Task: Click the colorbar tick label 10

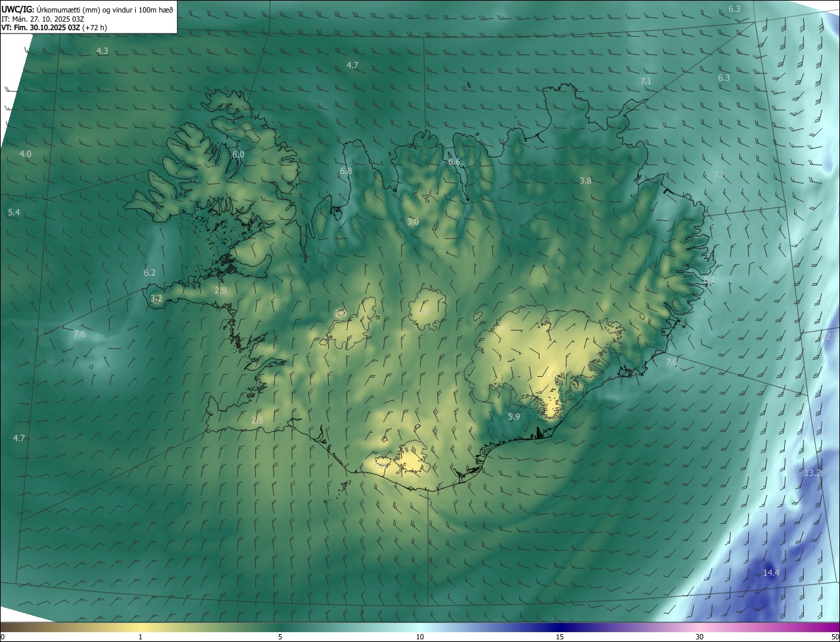Action: point(420,637)
